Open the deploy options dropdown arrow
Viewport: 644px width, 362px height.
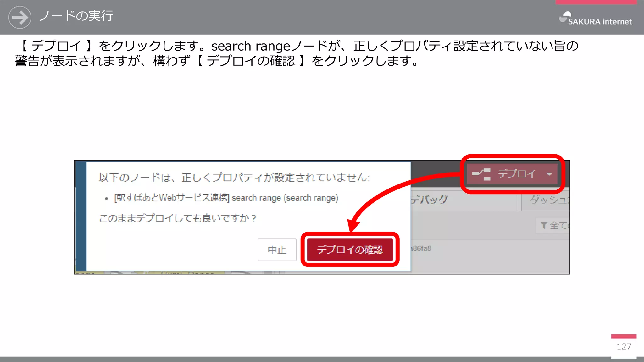[x=549, y=174]
